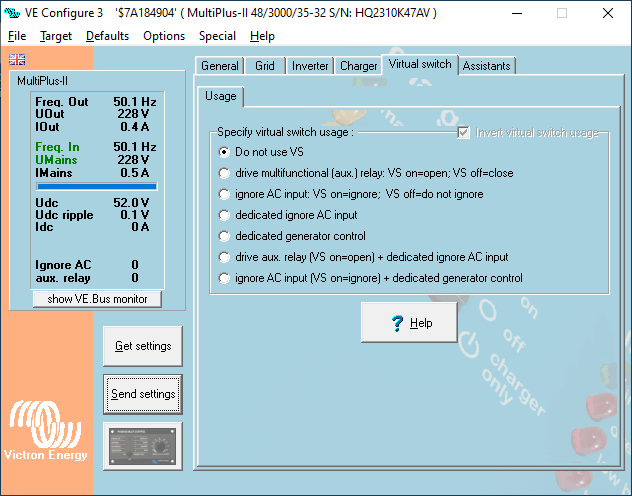Select ignore AC input plus generator control
Screen dimensions: 632x496
click(370, 278)
